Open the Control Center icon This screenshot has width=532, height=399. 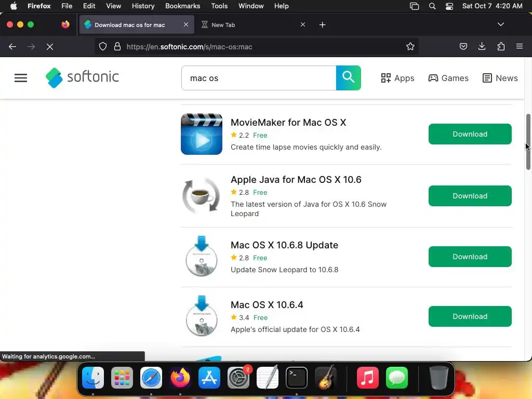(449, 6)
